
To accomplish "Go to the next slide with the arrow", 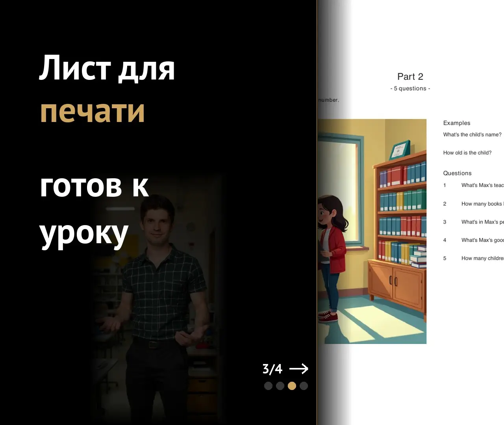I will point(299,369).
